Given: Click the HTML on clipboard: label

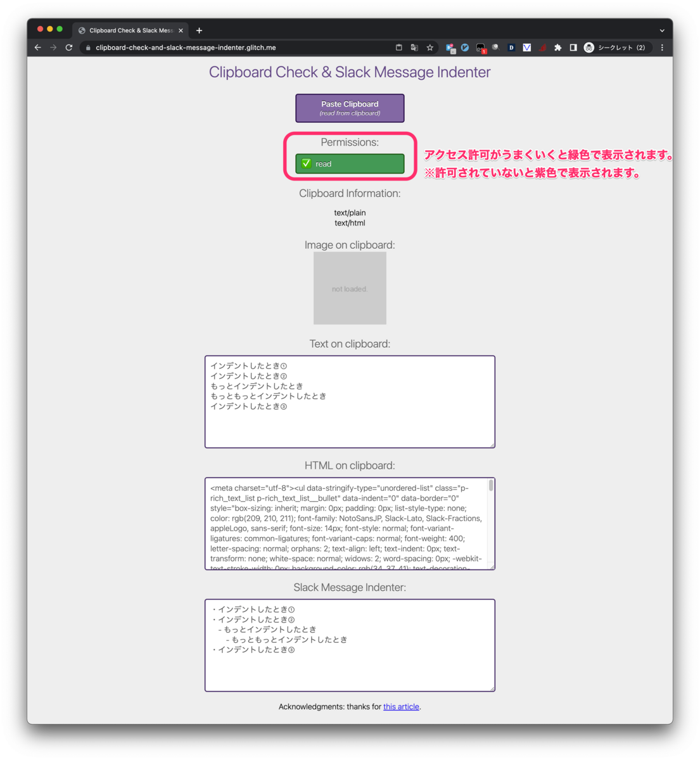Looking at the screenshot, I should (x=350, y=465).
